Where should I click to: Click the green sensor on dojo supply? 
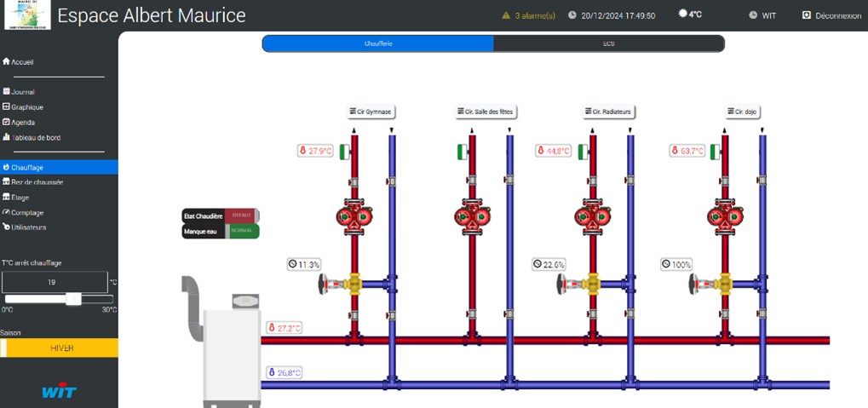[716, 152]
